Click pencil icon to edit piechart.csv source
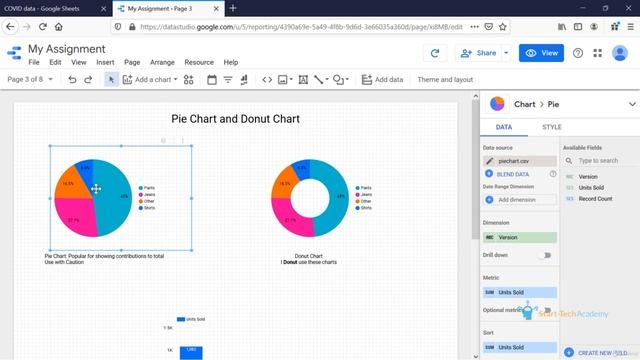640x360 pixels. coord(489,161)
